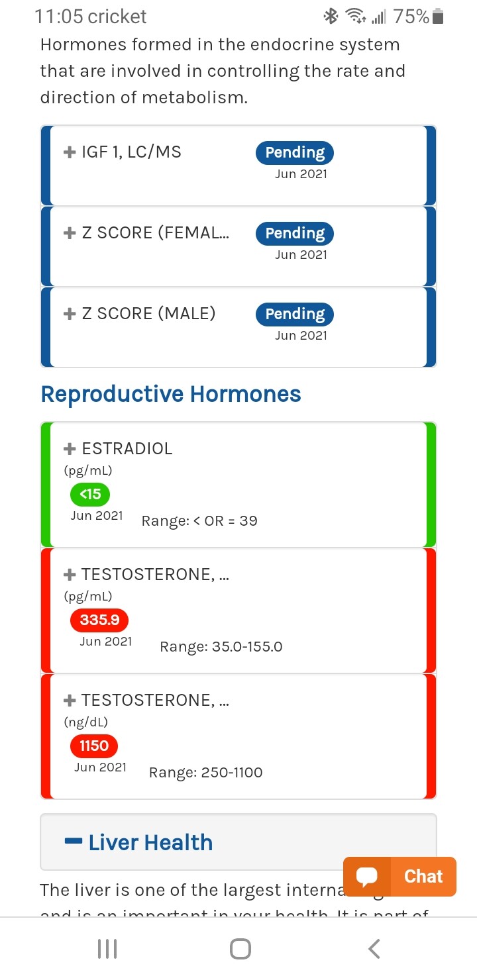The height and width of the screenshot is (980, 477).
Task: Tap the Pending badge for Z SCORE (MALE)
Action: [x=295, y=314]
